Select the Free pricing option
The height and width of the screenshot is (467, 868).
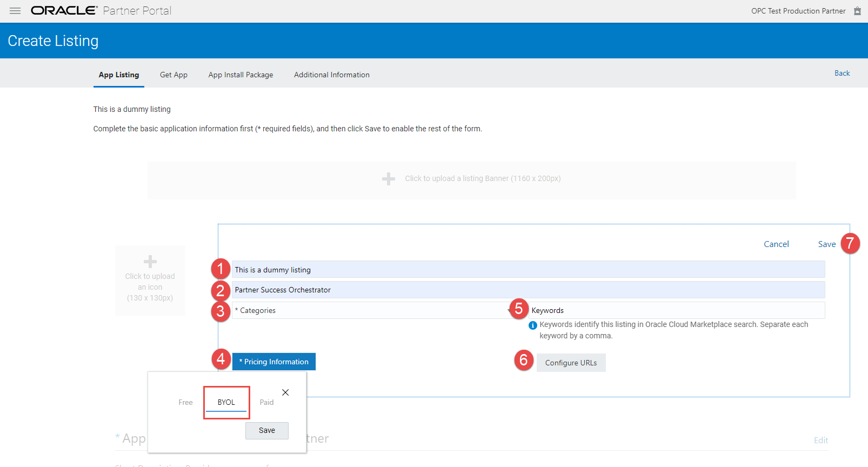(x=185, y=402)
